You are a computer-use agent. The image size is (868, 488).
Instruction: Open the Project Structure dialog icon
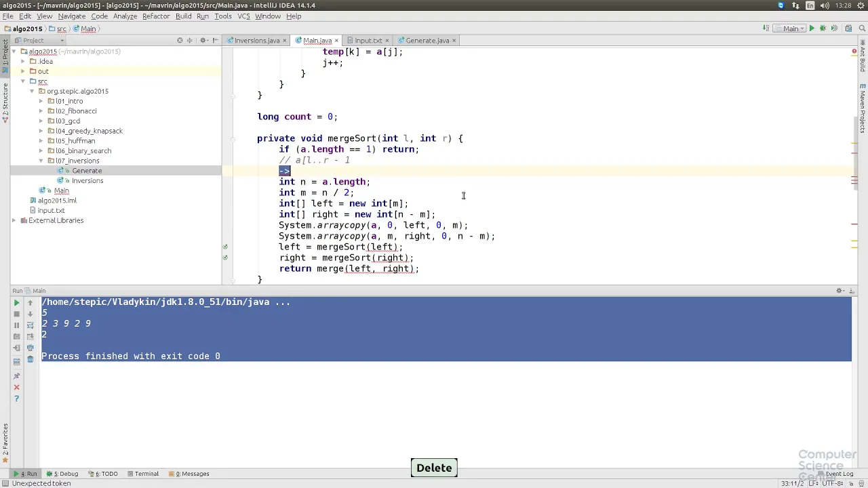(x=848, y=28)
